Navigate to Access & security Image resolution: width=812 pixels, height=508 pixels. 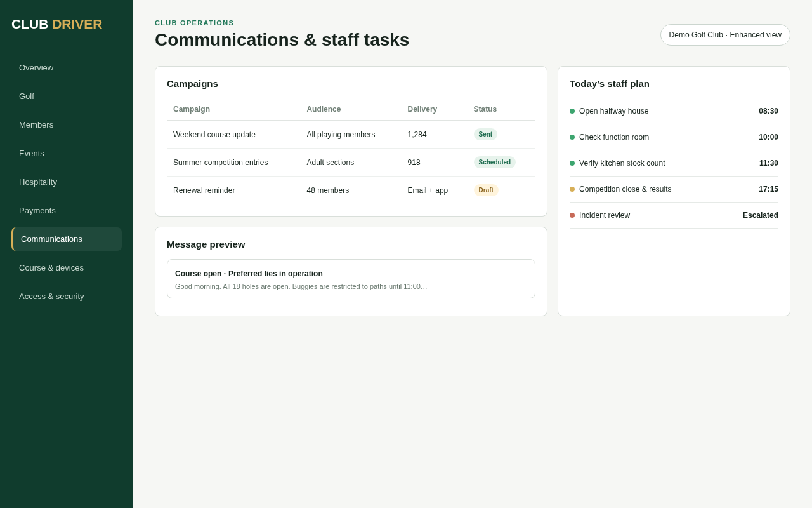[67, 297]
